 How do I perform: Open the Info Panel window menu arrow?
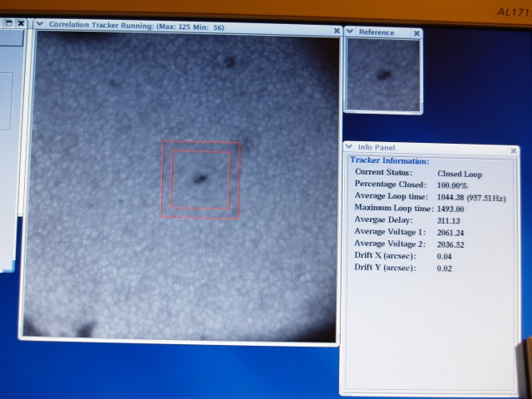[x=348, y=147]
